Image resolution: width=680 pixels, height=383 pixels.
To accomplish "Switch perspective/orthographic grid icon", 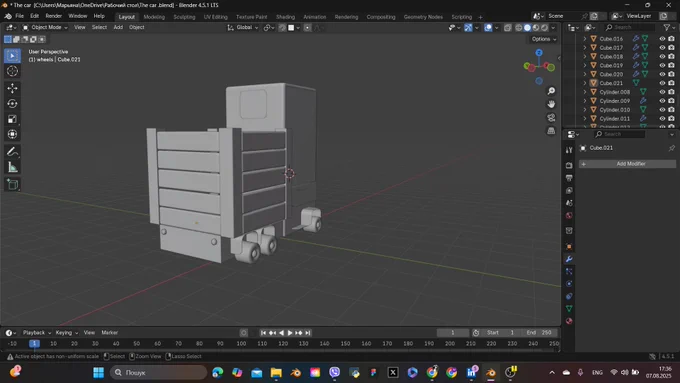I will [x=551, y=131].
